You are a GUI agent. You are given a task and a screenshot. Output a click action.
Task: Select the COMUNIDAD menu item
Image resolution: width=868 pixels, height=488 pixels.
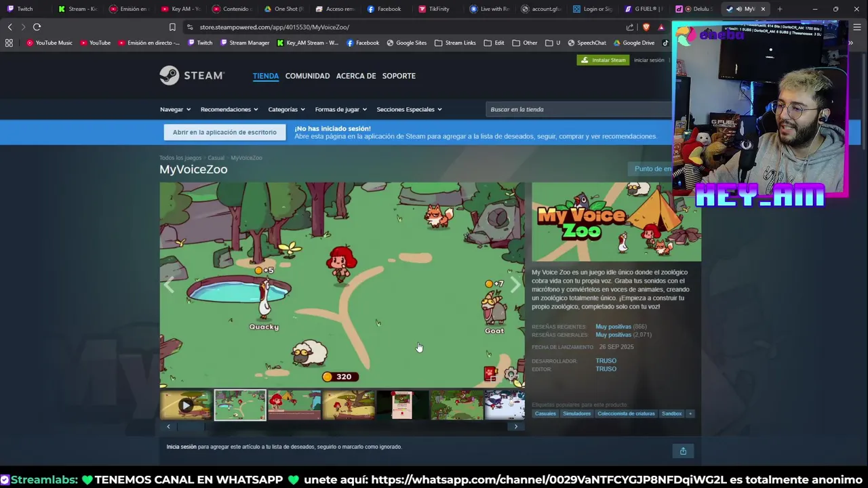coord(307,76)
